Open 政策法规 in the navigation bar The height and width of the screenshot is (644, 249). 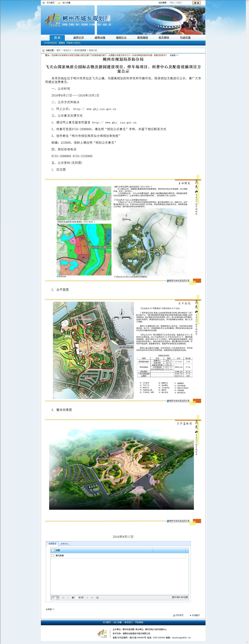(x=100, y=38)
